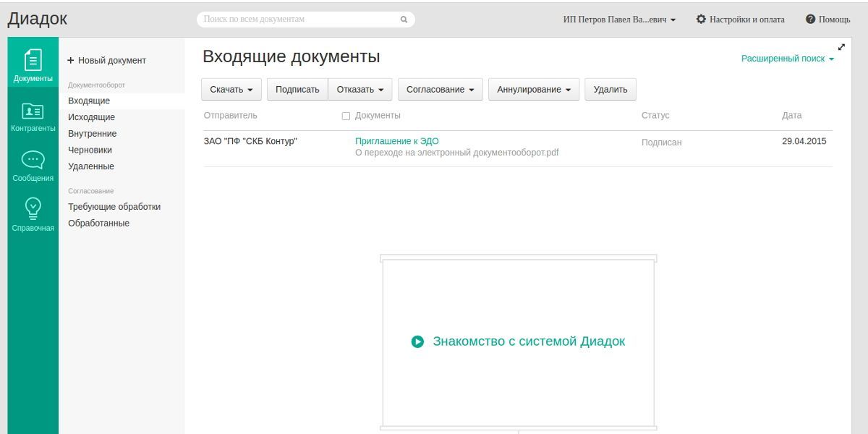868x434 pixels.
Task: Open the Справочная lightbulb icon
Action: tap(33, 215)
